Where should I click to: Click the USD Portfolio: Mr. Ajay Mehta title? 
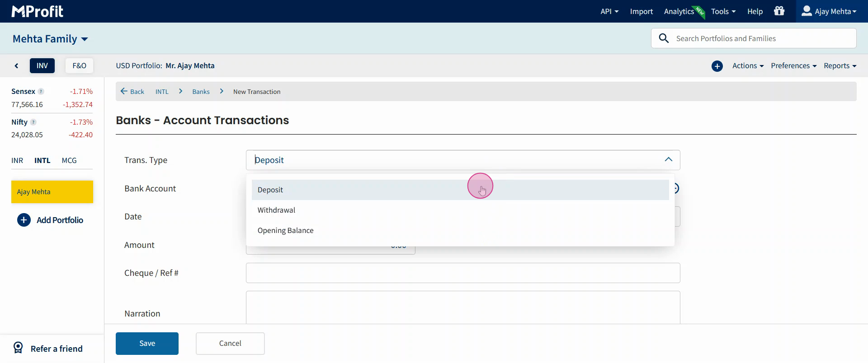click(x=165, y=65)
